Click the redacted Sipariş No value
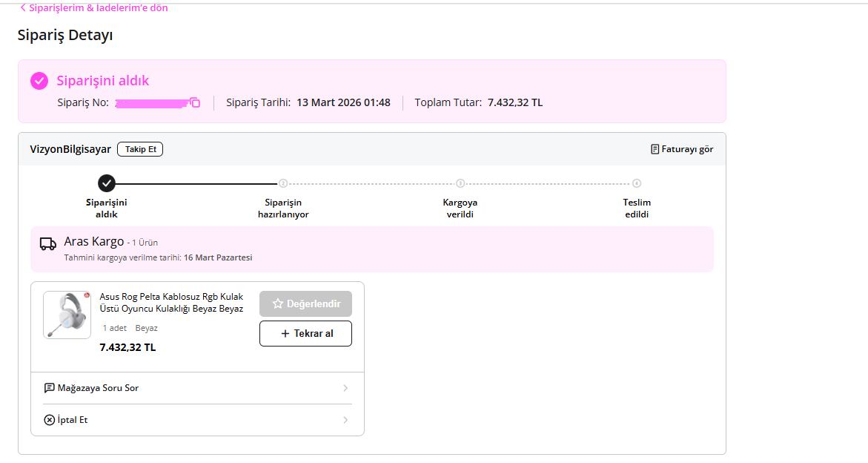 (x=152, y=103)
